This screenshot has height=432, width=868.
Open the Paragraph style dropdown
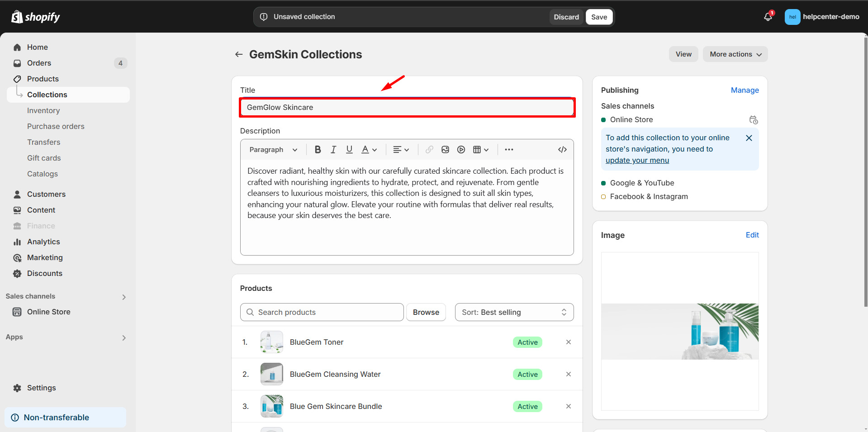pos(273,150)
